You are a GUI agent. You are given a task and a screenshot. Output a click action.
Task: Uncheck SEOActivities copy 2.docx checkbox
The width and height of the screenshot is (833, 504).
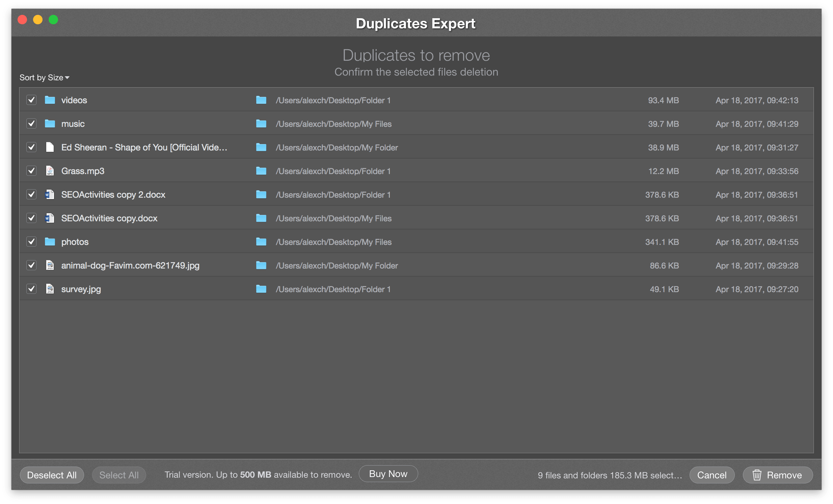coord(31,195)
